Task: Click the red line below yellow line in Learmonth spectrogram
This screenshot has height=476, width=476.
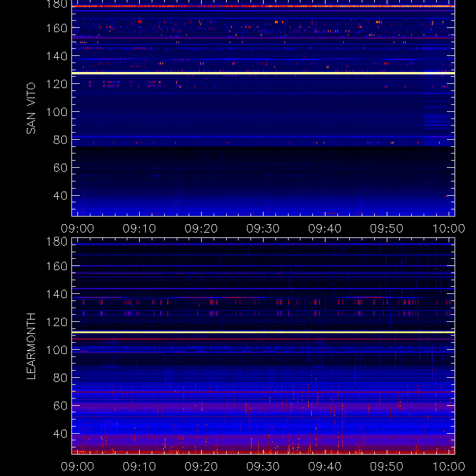Action: pyautogui.click(x=263, y=339)
